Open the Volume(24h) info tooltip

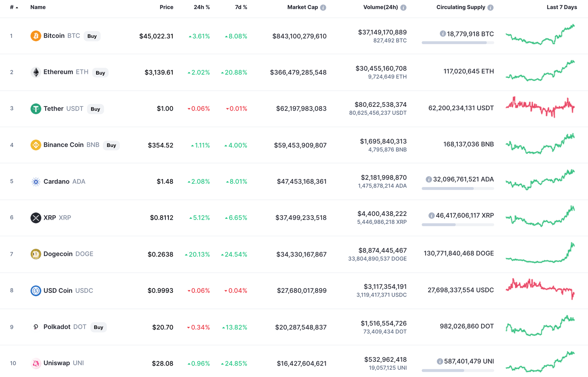(402, 7)
